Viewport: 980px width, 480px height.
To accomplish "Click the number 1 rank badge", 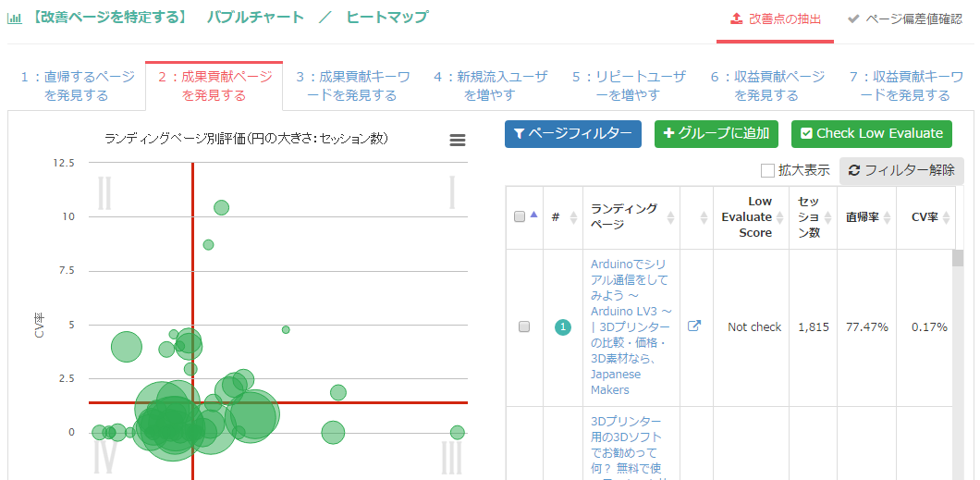I will [563, 327].
